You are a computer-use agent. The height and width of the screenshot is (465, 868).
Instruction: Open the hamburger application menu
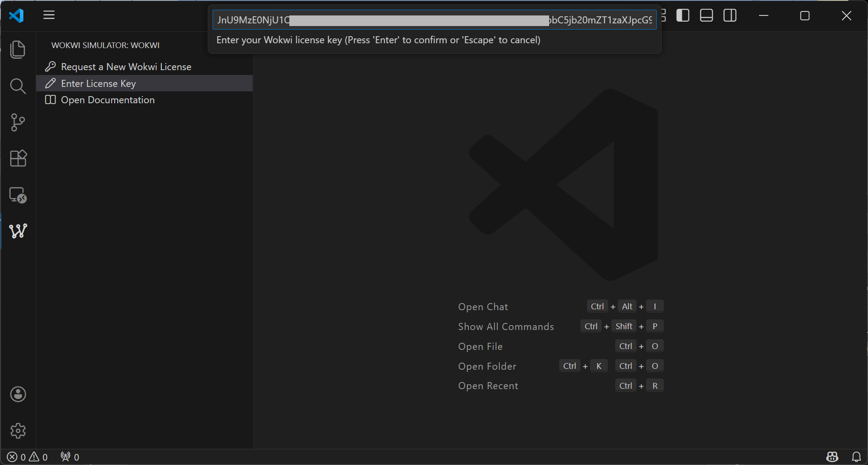[x=49, y=15]
